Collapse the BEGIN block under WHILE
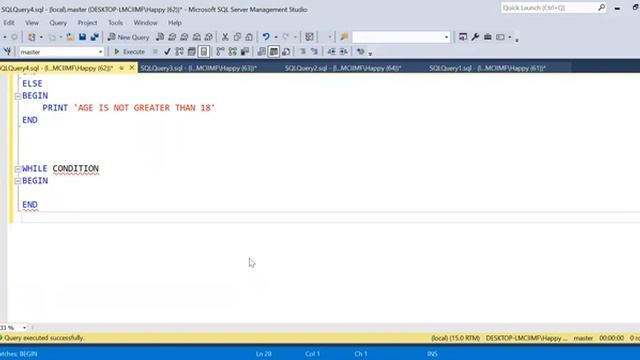This screenshot has width=640, height=360. pyautogui.click(x=18, y=181)
